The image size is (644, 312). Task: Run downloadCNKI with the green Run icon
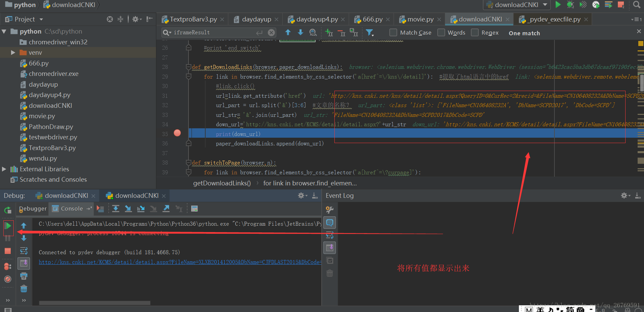(x=558, y=5)
